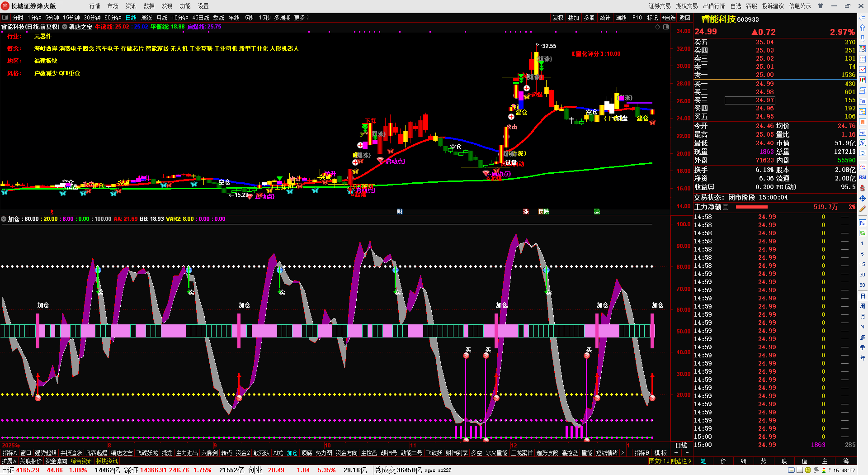The width and height of the screenshot is (868, 475).
Task: Open the 功能 menu
Action: pos(185,6)
